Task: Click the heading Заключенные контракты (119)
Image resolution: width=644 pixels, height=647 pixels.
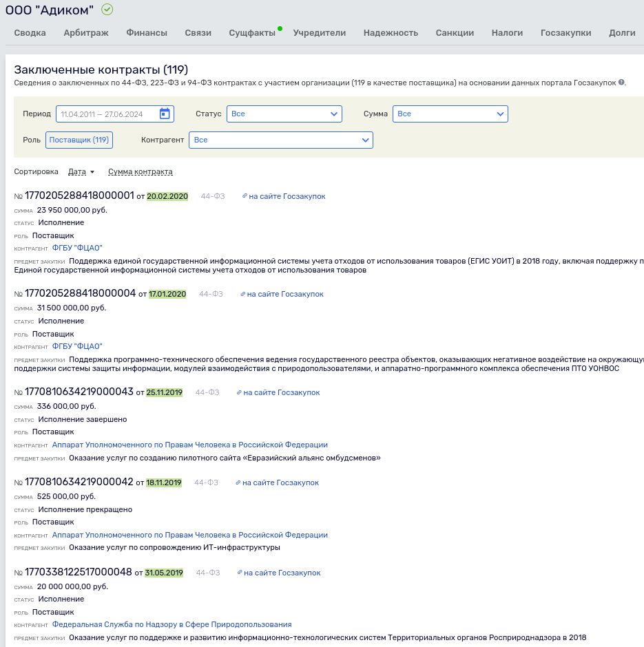Action: [101, 70]
